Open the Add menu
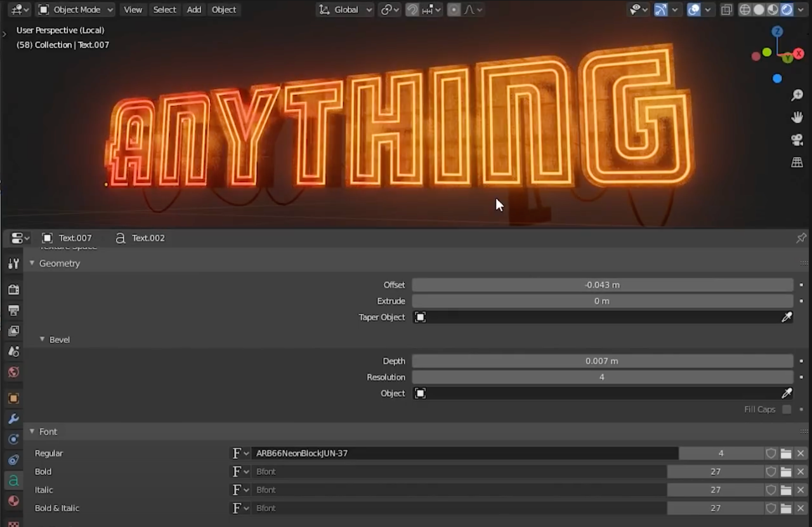Viewport: 812px width, 527px height. pos(194,10)
